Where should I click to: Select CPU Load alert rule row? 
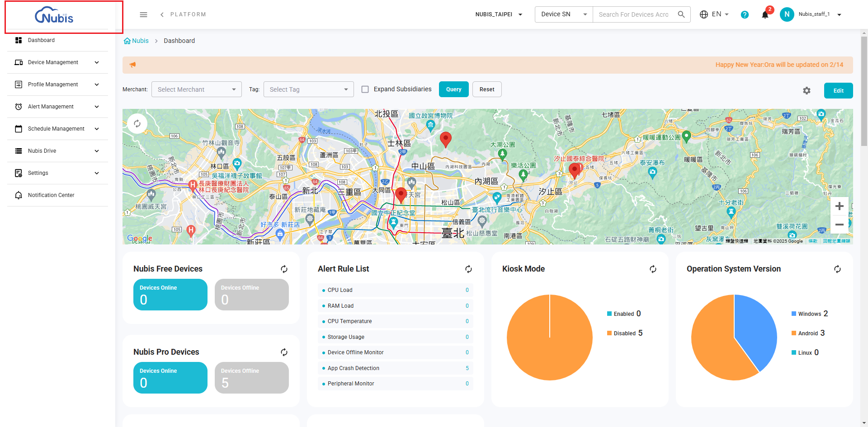(396, 290)
